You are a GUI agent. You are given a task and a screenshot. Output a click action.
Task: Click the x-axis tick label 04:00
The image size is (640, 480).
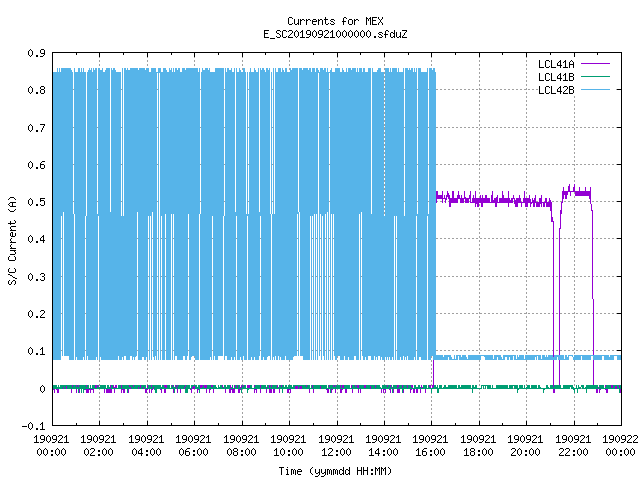(146, 452)
